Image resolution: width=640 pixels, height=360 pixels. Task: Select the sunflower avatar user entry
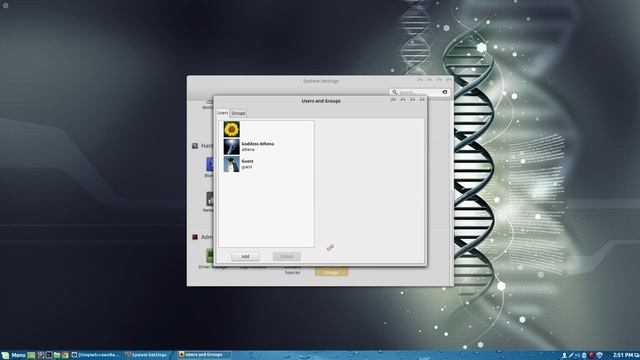(x=266, y=129)
